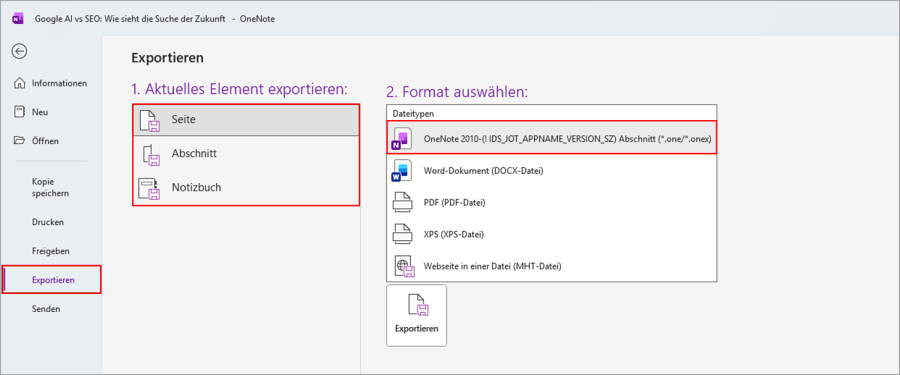Choose Seite as element to export
This screenshot has height=375, width=900.
(x=246, y=120)
